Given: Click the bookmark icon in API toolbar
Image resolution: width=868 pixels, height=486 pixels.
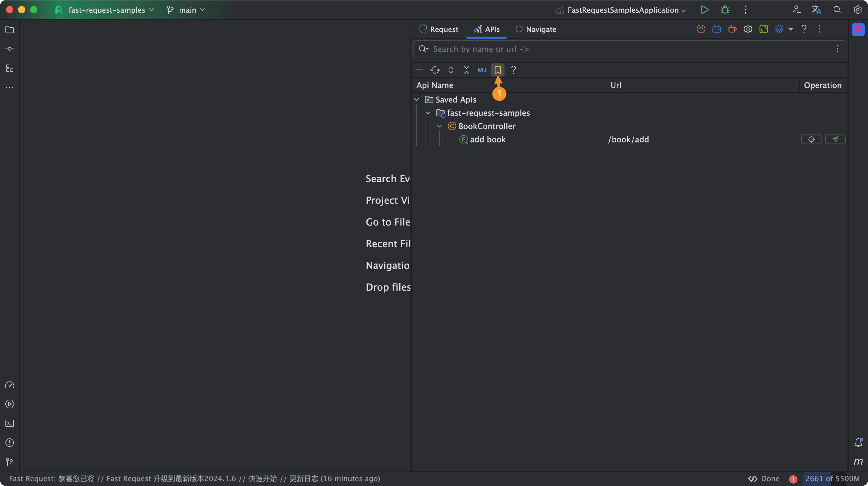Looking at the screenshot, I should click(x=498, y=70).
